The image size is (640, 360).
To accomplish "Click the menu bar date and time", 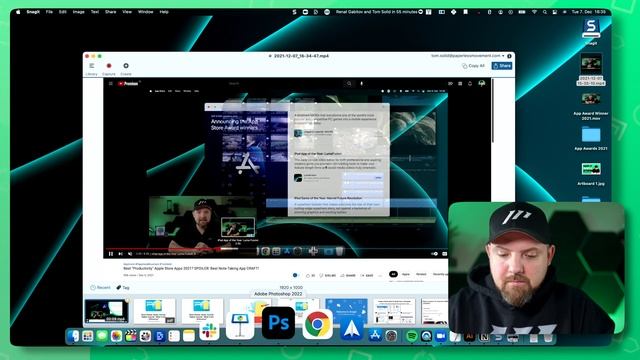I will (589, 12).
